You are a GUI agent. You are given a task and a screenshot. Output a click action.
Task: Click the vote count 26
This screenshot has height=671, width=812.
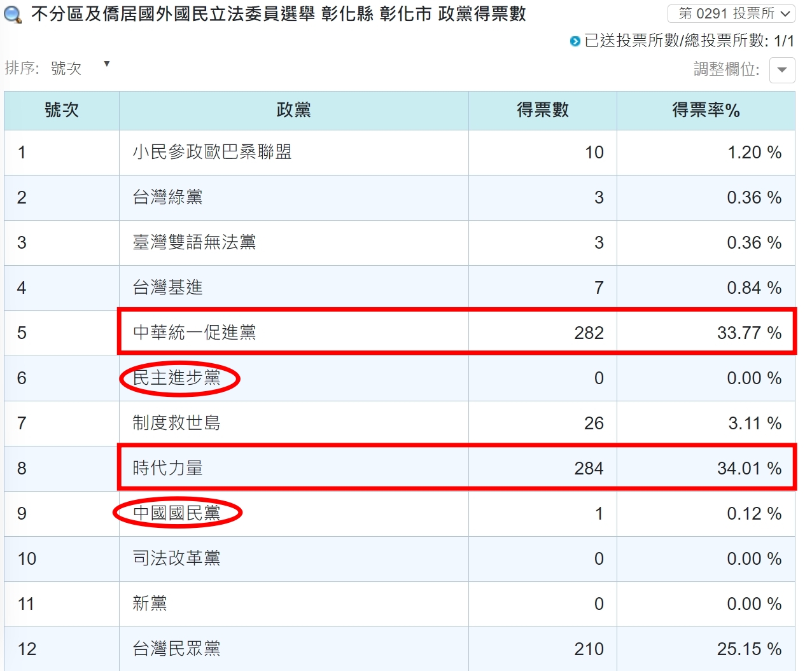point(594,423)
